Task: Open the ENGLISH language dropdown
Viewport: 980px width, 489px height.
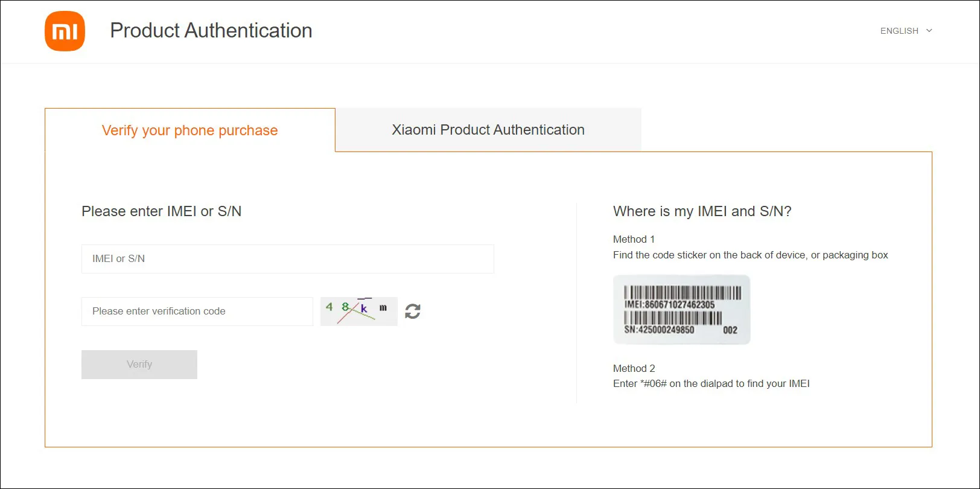Action: pos(906,31)
